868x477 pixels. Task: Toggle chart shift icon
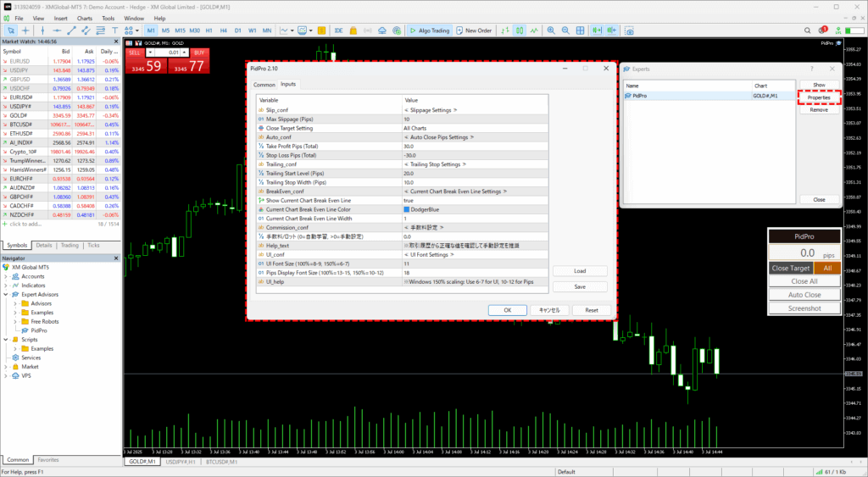[x=612, y=31]
